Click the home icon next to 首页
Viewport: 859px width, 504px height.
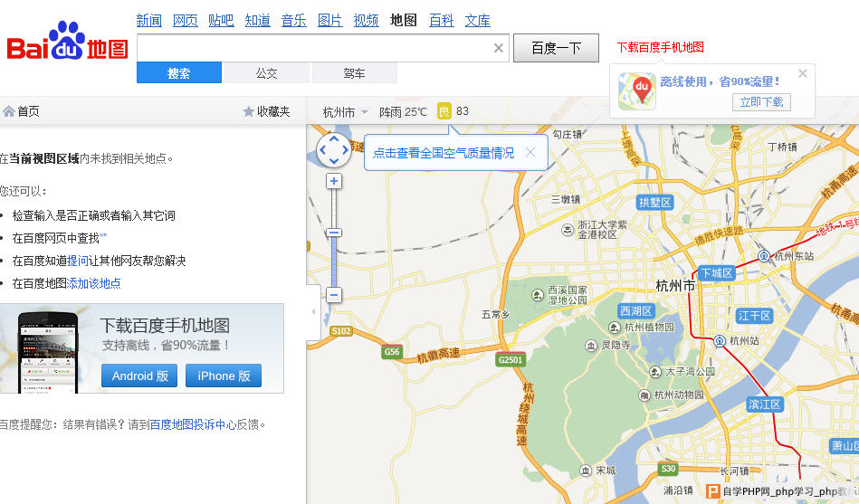click(9, 112)
